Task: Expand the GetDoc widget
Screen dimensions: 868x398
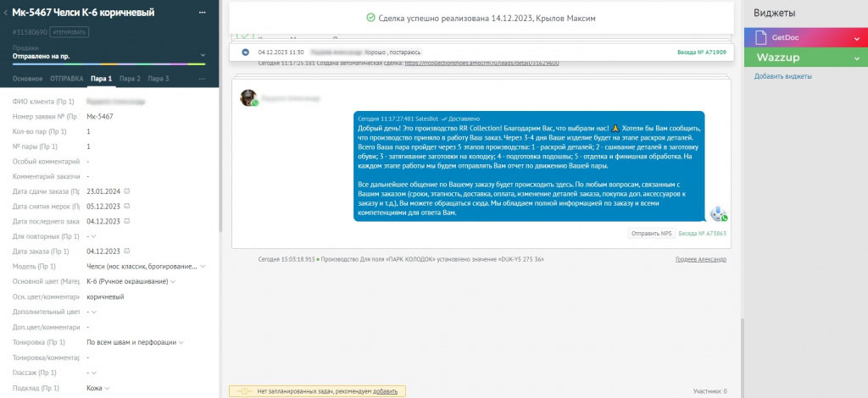Action: [856, 37]
